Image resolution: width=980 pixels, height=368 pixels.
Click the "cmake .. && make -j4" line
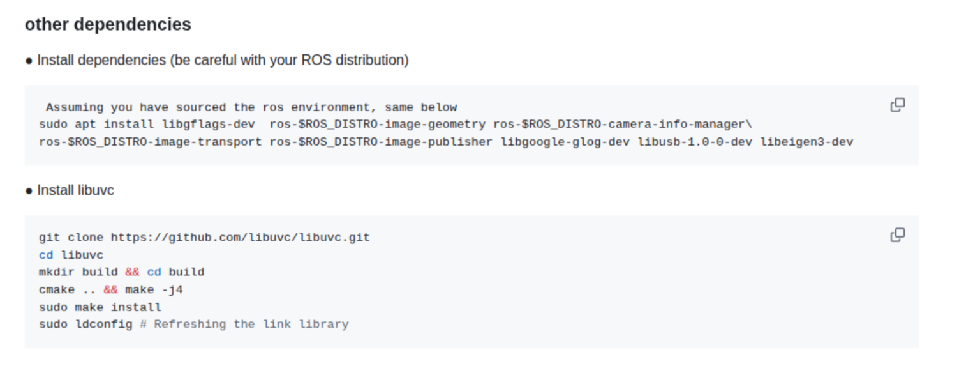click(x=111, y=290)
